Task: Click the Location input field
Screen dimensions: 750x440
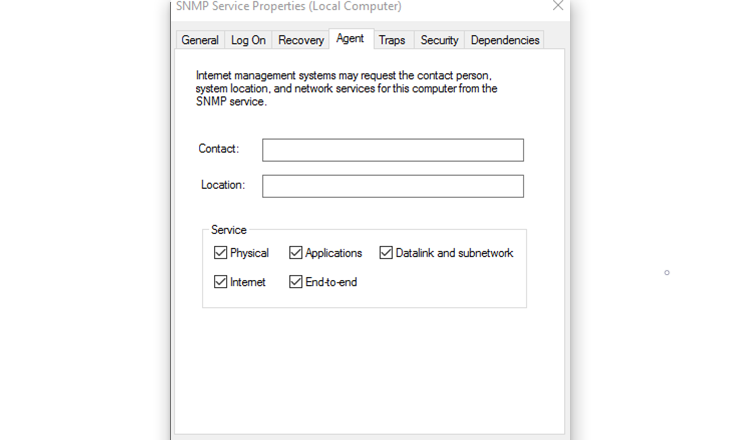Action: coord(393,186)
